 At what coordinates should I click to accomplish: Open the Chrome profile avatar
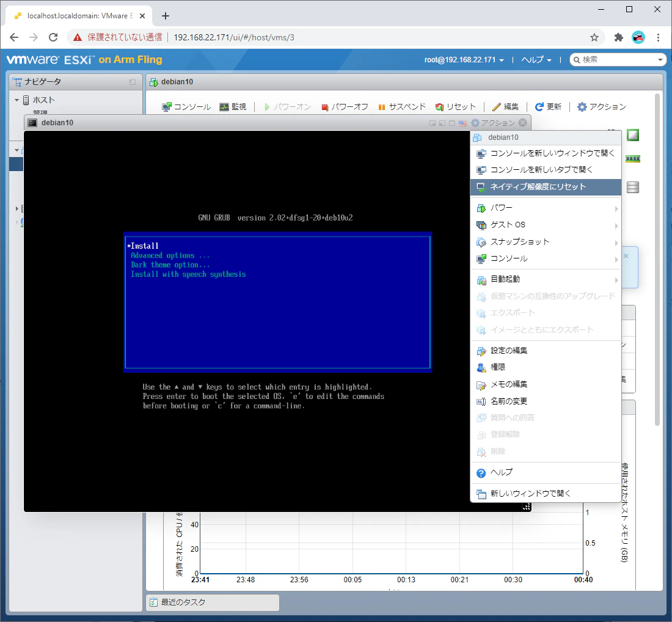pyautogui.click(x=638, y=37)
